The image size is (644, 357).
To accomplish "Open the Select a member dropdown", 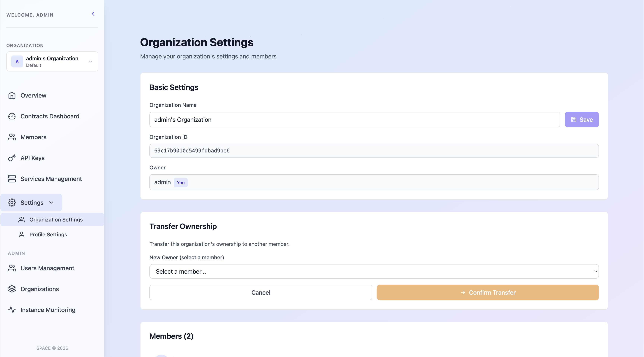I will [374, 271].
